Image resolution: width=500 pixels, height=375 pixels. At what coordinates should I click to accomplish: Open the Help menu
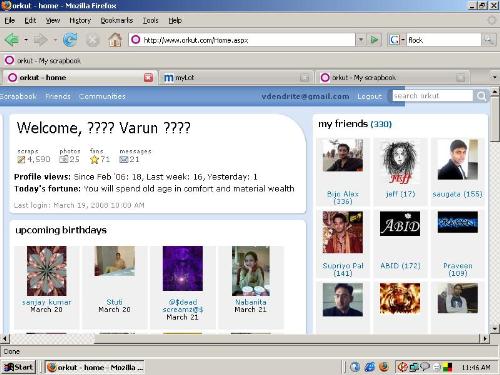pyautogui.click(x=175, y=21)
